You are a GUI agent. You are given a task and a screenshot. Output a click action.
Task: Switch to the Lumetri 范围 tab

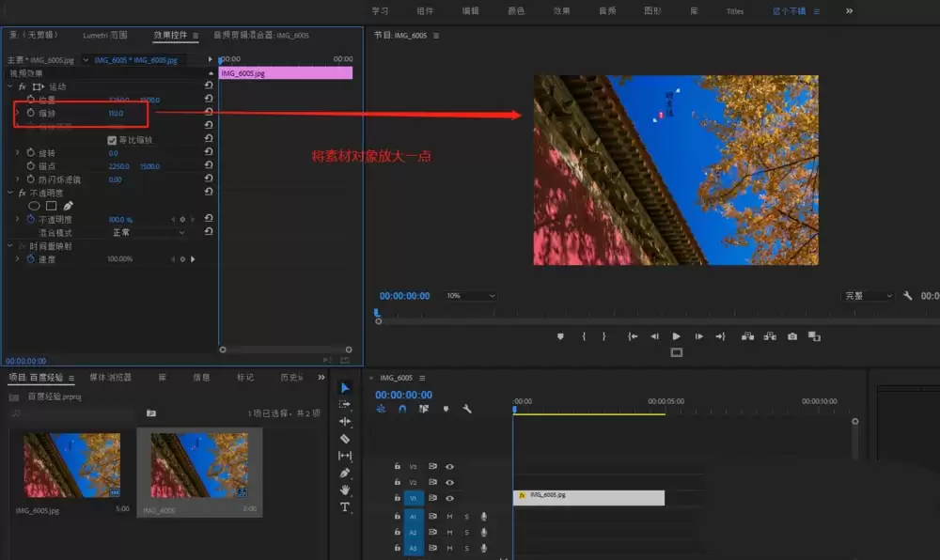click(105, 36)
